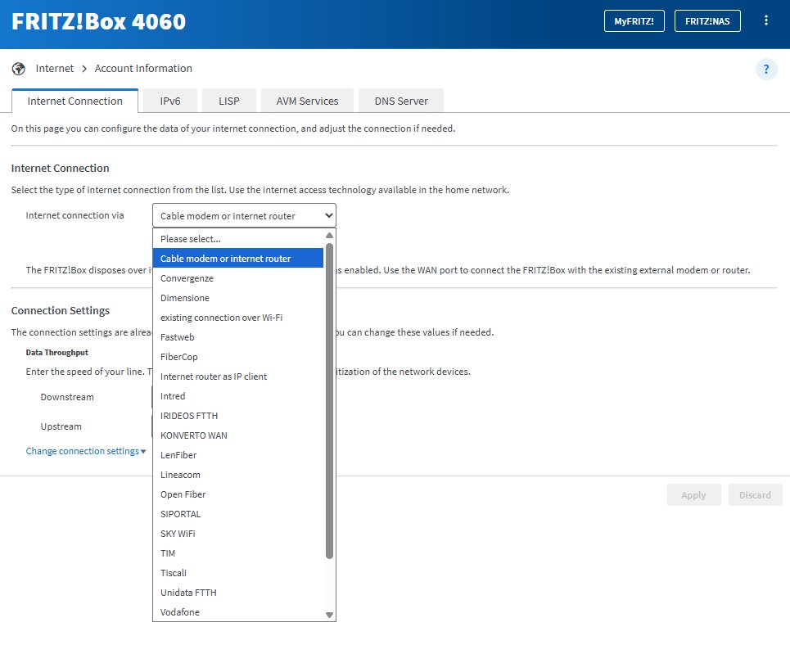Open the AVM Services tab

coord(307,101)
